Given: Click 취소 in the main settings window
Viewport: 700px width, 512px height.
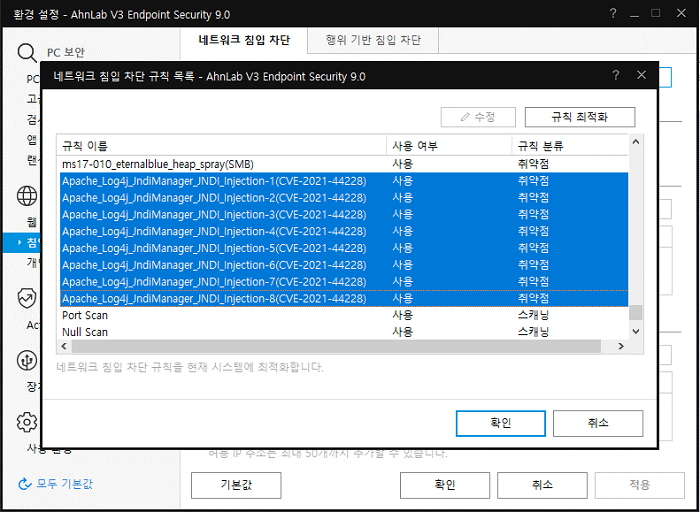Looking at the screenshot, I should tap(542, 485).
